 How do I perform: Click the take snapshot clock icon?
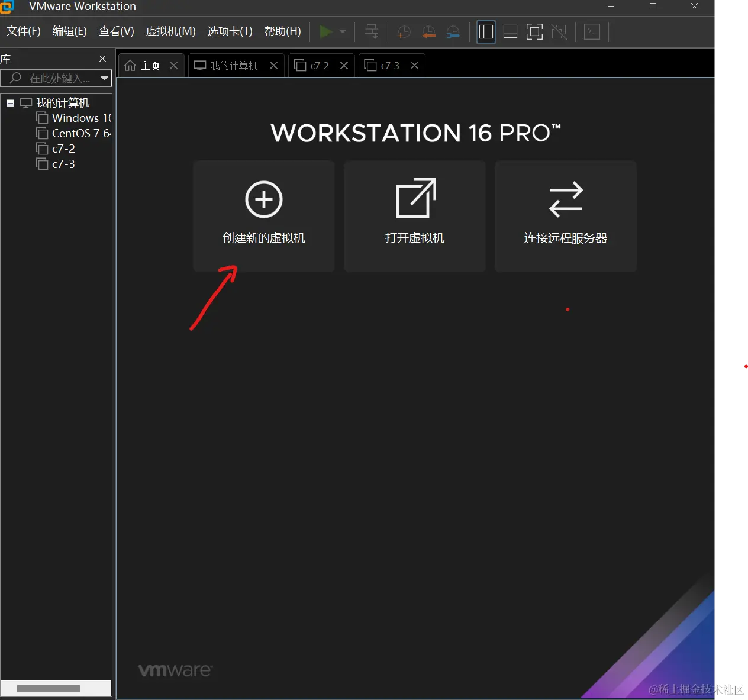404,32
